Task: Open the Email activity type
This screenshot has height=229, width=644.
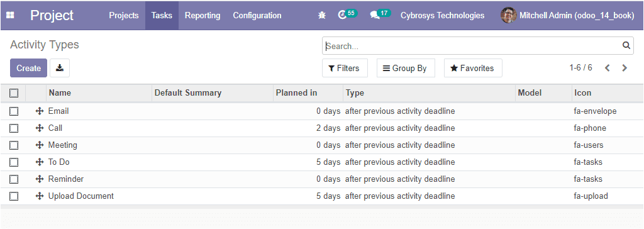Action: [x=58, y=111]
